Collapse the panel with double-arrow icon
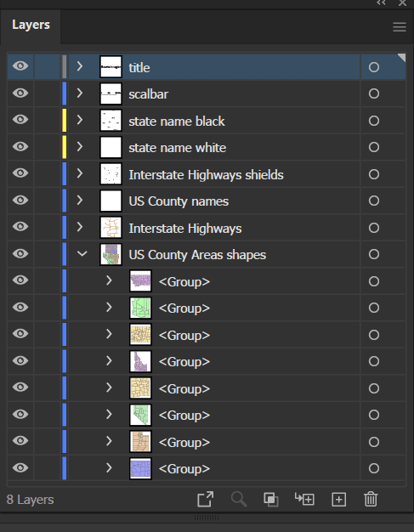The width and height of the screenshot is (414, 532). (381, 3)
